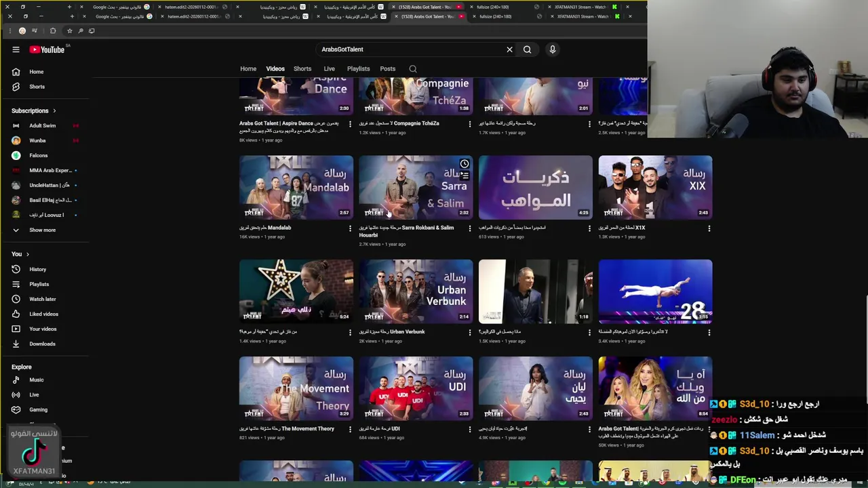Viewport: 868px width, 488px height.
Task: Expand the Subscriptions section chevron
Action: tap(54, 110)
